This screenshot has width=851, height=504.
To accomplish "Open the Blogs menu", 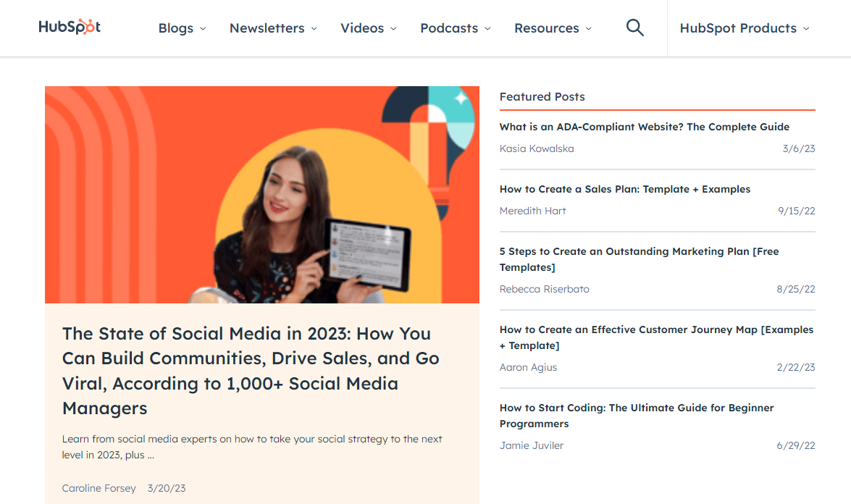I will (182, 28).
